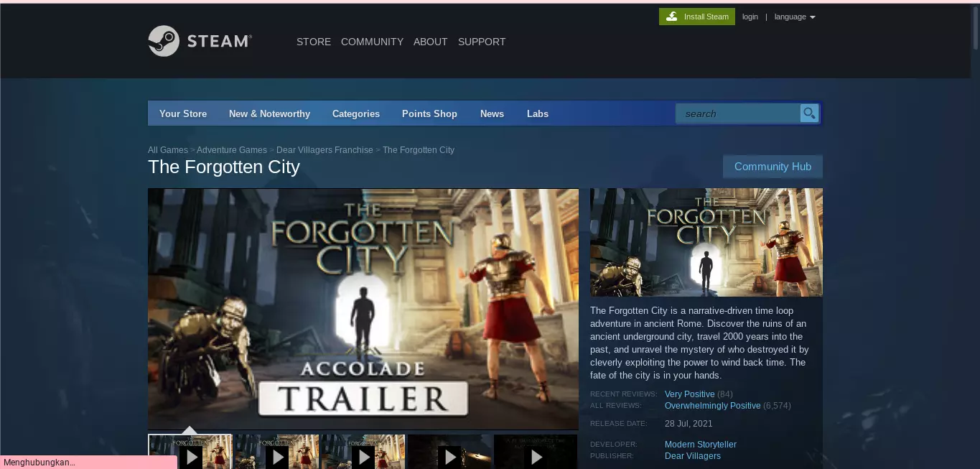Click into the store search field
The width and height of the screenshot is (980, 469).
pyautogui.click(x=738, y=113)
